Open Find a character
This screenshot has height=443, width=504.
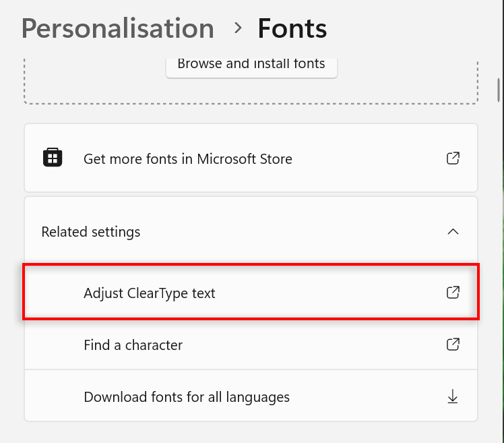coord(133,345)
